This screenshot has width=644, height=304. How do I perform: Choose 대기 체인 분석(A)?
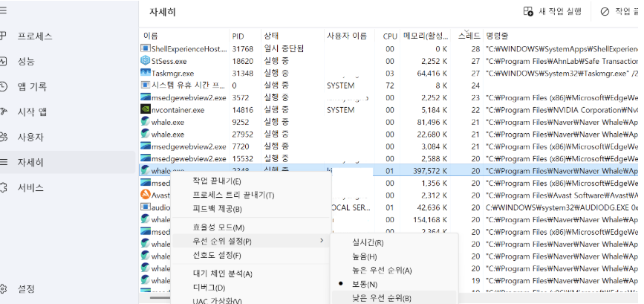click(x=222, y=274)
